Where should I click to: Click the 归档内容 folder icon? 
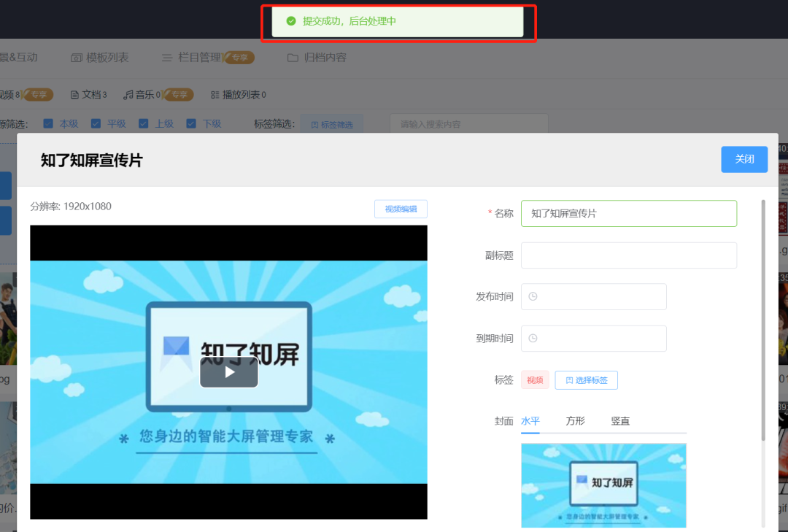293,58
